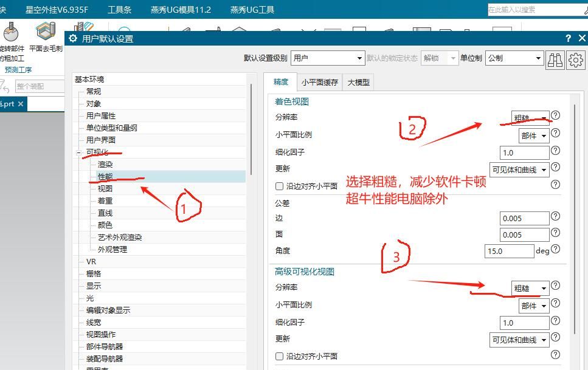Viewport: 588px width, 370px height.
Task: Click the help icon beside 分辨率 under 着色视图
Action: (555, 117)
